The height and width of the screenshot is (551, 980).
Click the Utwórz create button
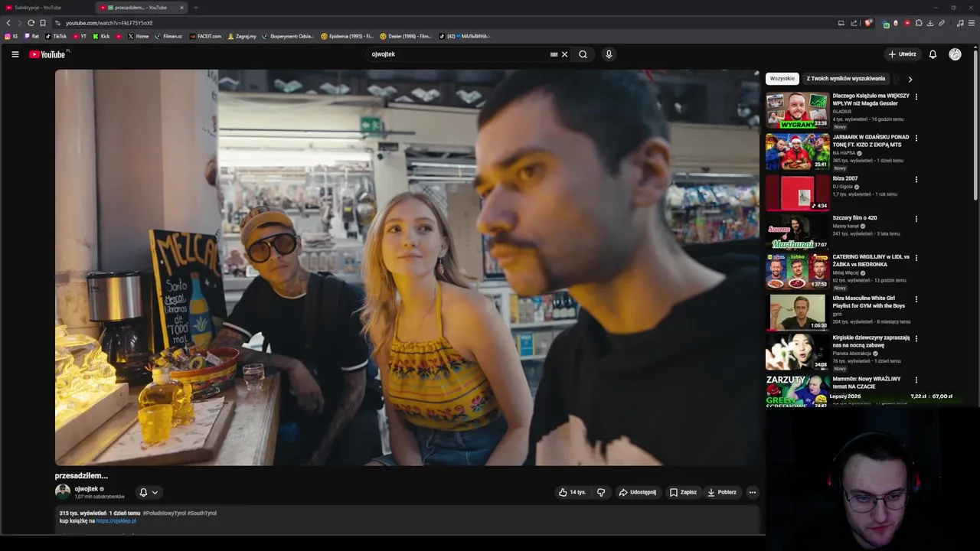902,54
